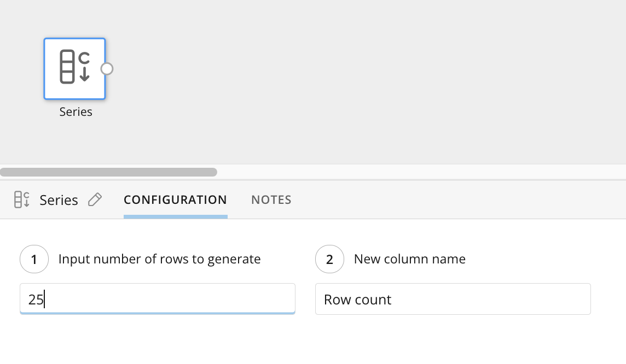
Task: Click the 'New column name' label
Action: click(410, 259)
